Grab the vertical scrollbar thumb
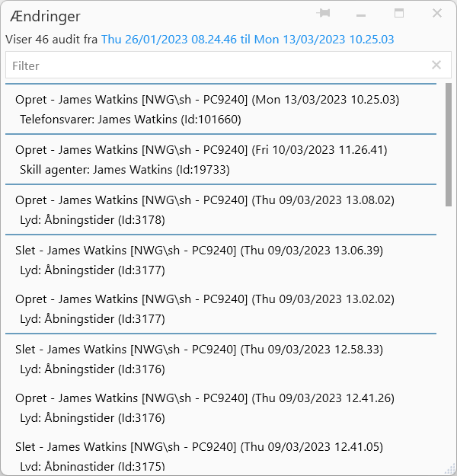457x476 pixels. point(447,145)
